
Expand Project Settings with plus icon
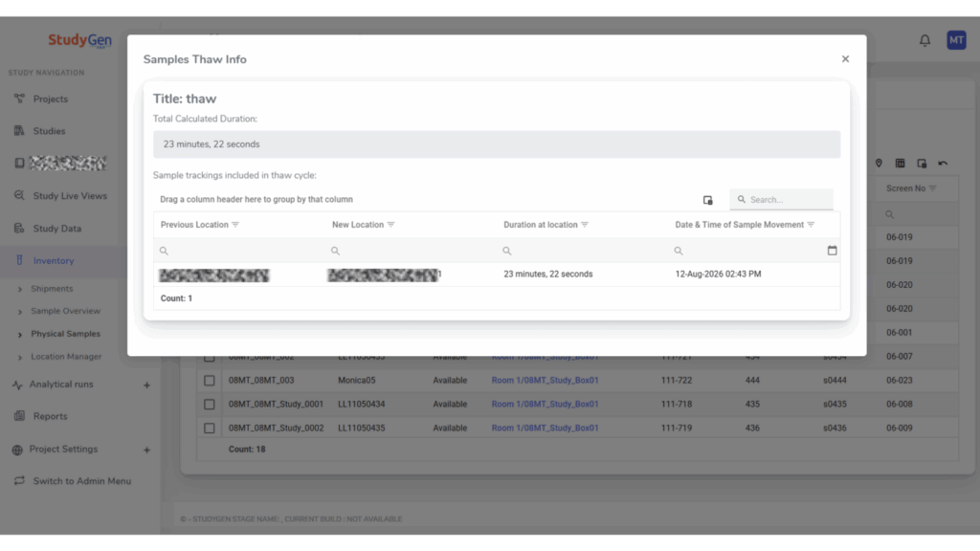pyautogui.click(x=146, y=451)
